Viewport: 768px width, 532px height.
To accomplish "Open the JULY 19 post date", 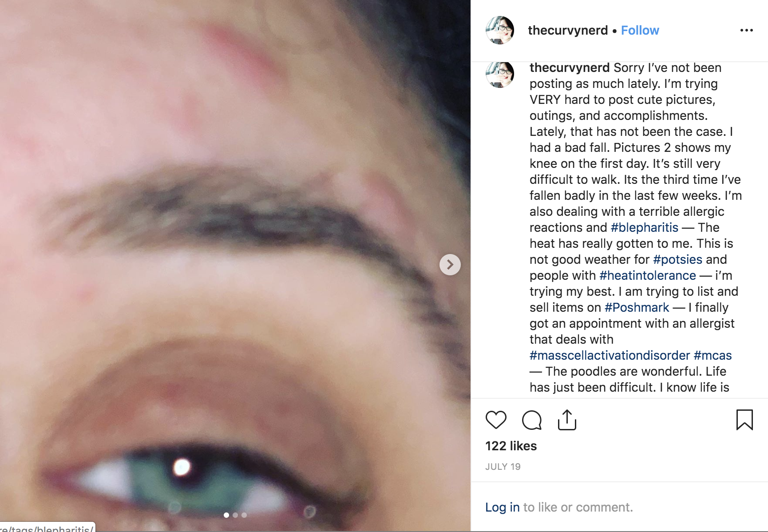I will 503,467.
